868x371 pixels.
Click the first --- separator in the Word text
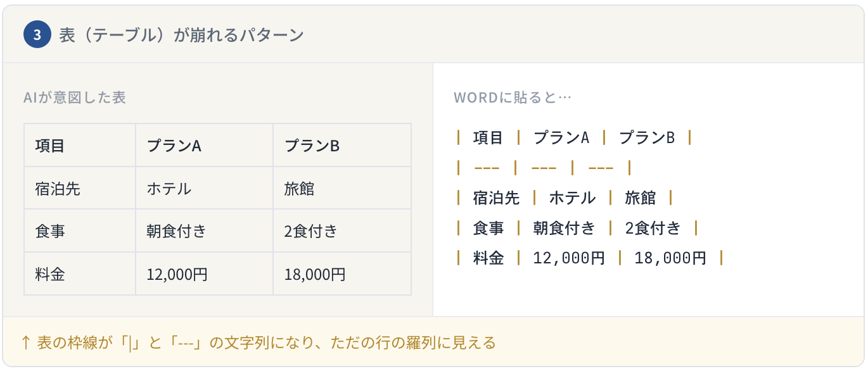coord(486,168)
